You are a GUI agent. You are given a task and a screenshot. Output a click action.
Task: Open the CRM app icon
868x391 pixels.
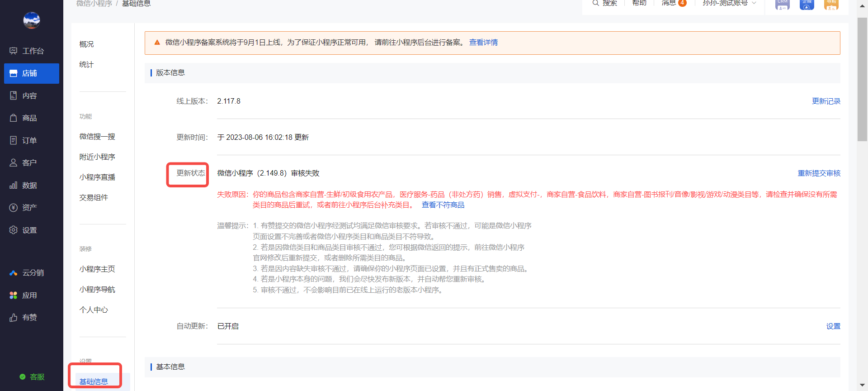tap(783, 4)
